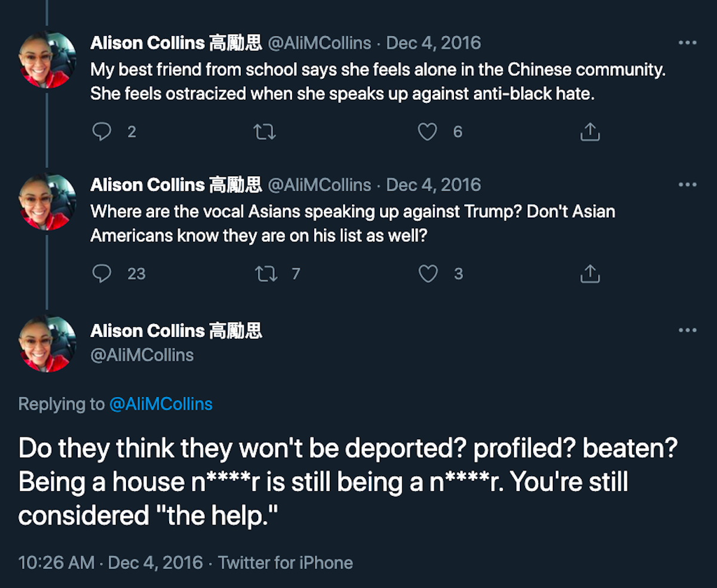717x588 pixels.
Task: Click the first tweet's Dec 4, 2016 date
Action: 433,43
